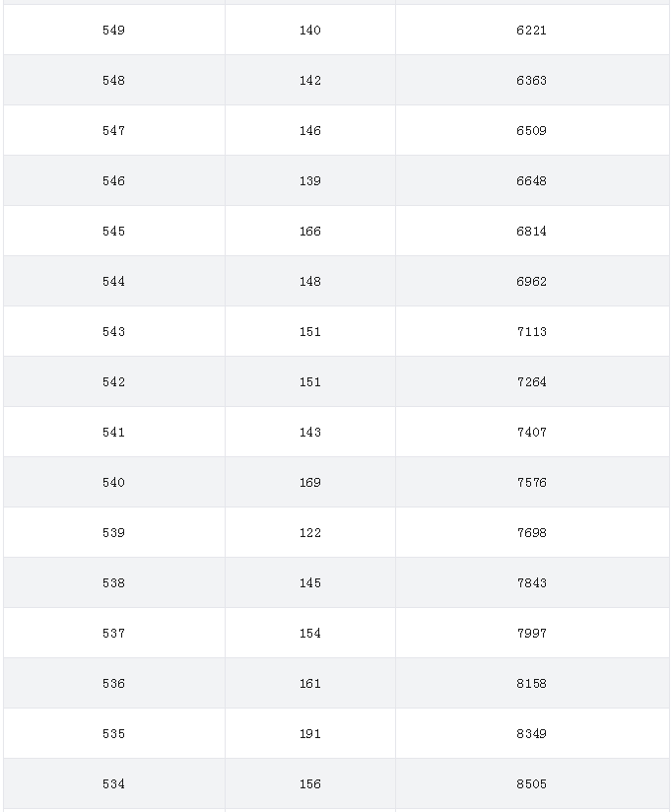Select the cumulative value 7113
Viewport: 672px width, 812px height.
click(x=532, y=331)
